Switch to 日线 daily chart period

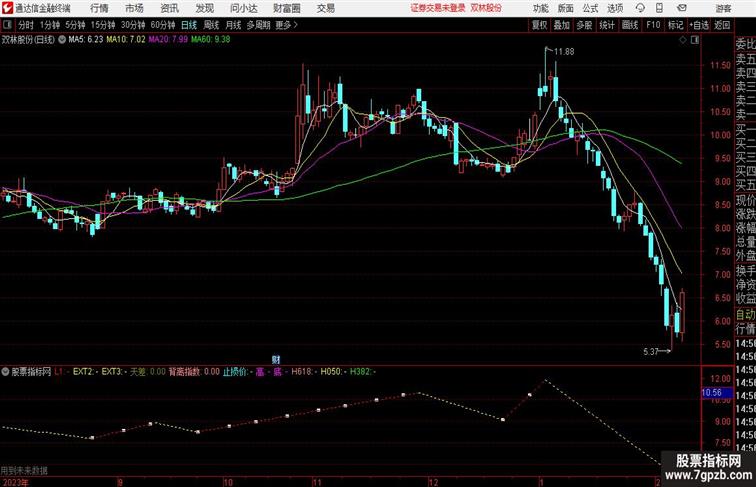click(189, 25)
